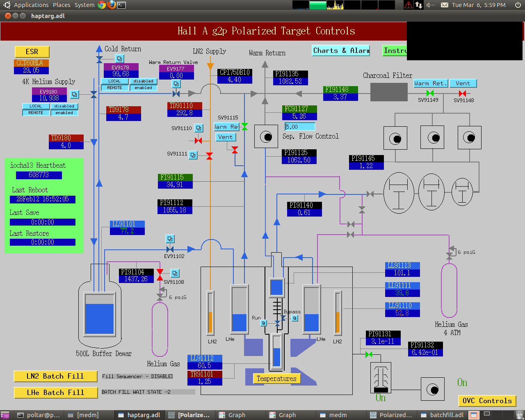
Task: Open related display next to EV9178
Action: [x=119, y=59]
